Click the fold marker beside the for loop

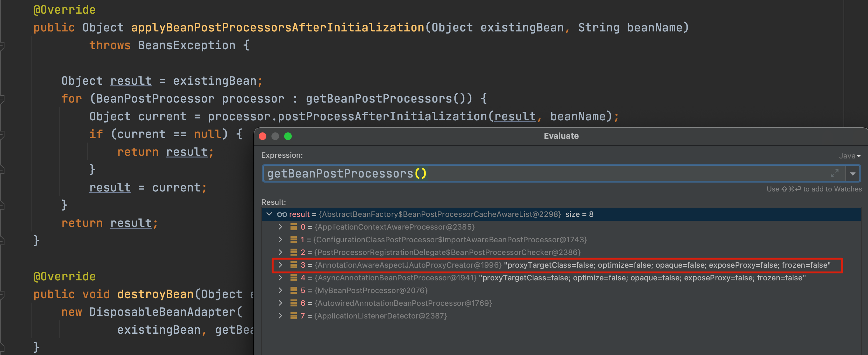pos(2,99)
